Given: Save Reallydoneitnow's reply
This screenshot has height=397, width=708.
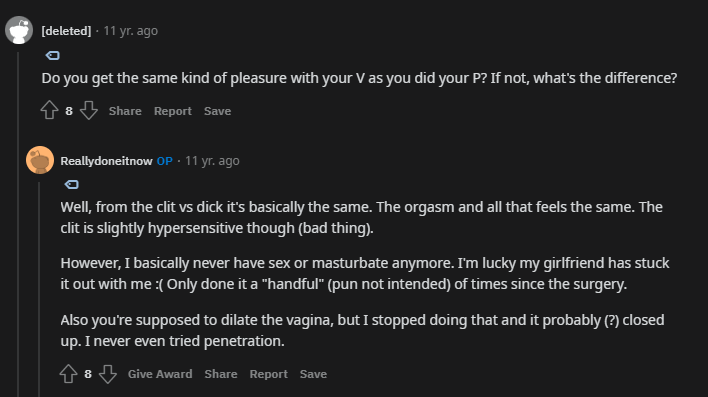Looking at the screenshot, I should click(x=313, y=374).
